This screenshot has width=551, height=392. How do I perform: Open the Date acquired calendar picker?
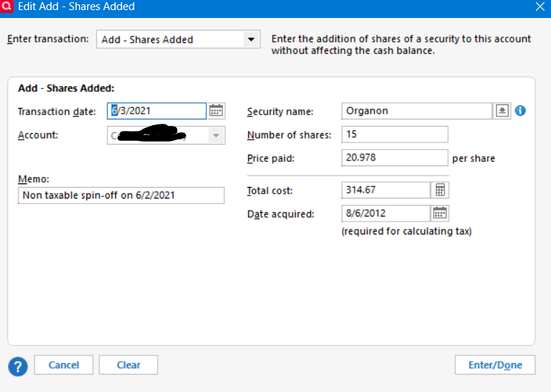tap(440, 213)
